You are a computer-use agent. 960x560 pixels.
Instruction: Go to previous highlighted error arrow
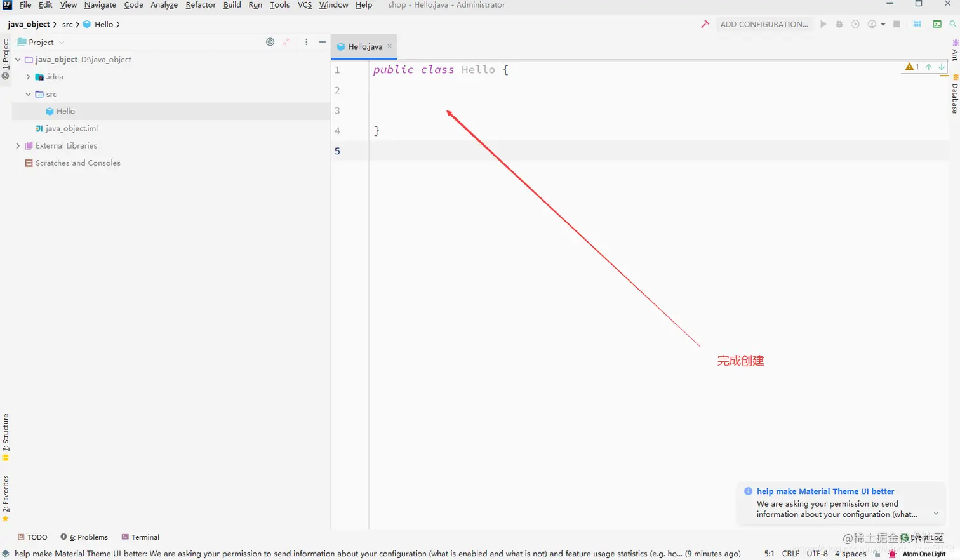(x=928, y=67)
